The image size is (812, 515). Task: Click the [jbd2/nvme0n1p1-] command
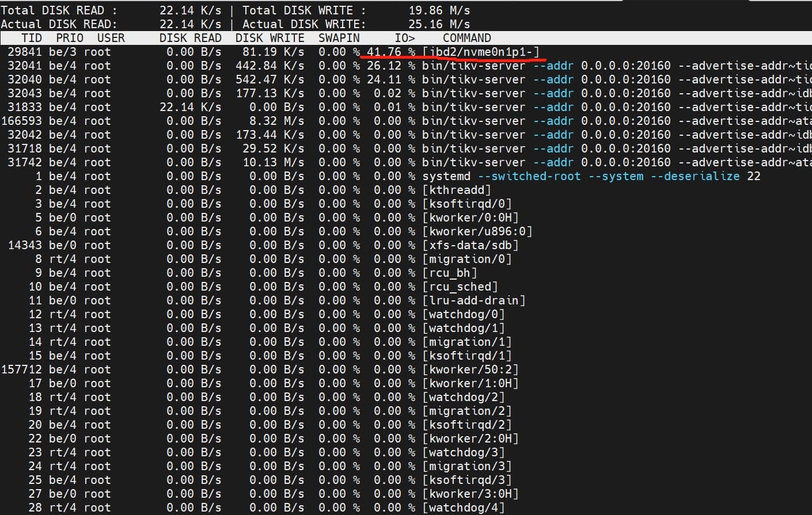click(x=481, y=52)
